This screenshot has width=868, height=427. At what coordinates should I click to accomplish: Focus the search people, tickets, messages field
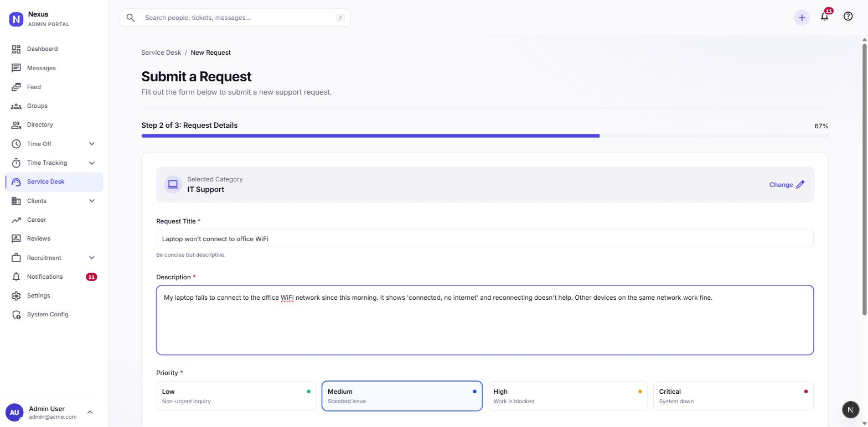pos(235,18)
